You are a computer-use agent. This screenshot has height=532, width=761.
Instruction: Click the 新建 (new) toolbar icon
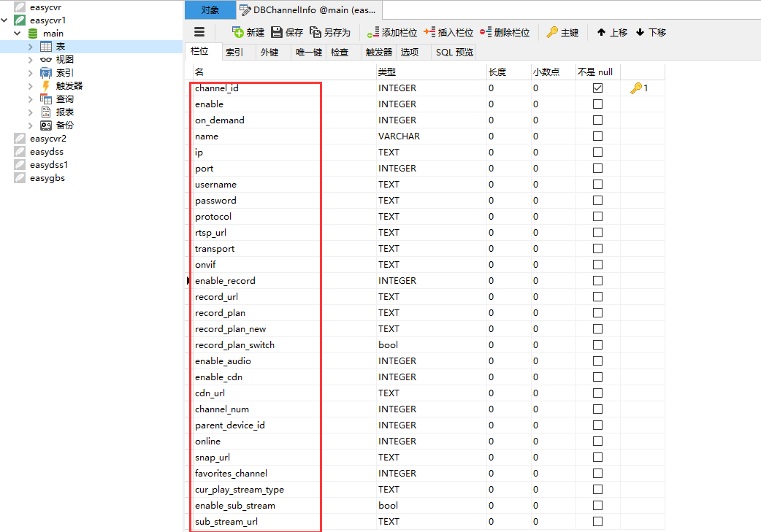click(x=238, y=33)
